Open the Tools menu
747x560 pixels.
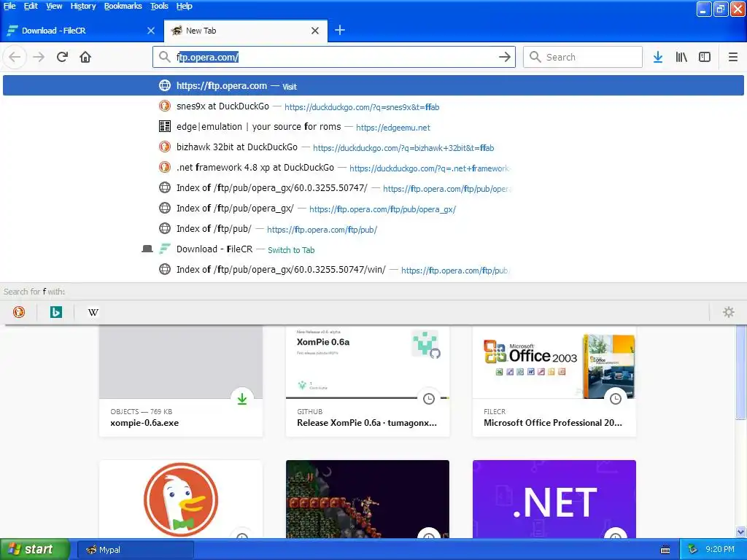tap(159, 6)
